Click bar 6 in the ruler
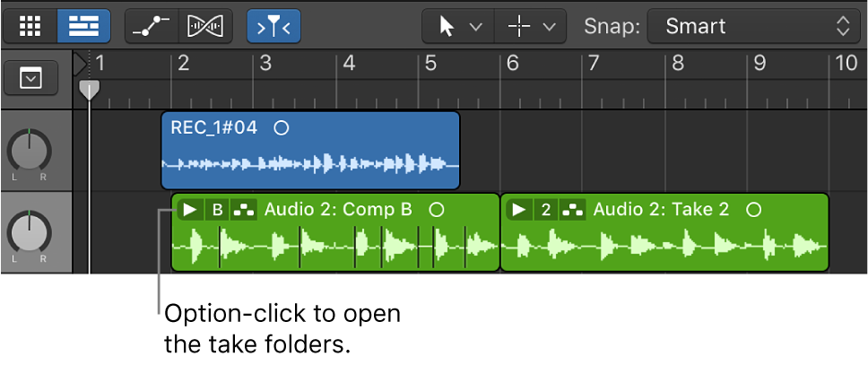 click(x=515, y=65)
